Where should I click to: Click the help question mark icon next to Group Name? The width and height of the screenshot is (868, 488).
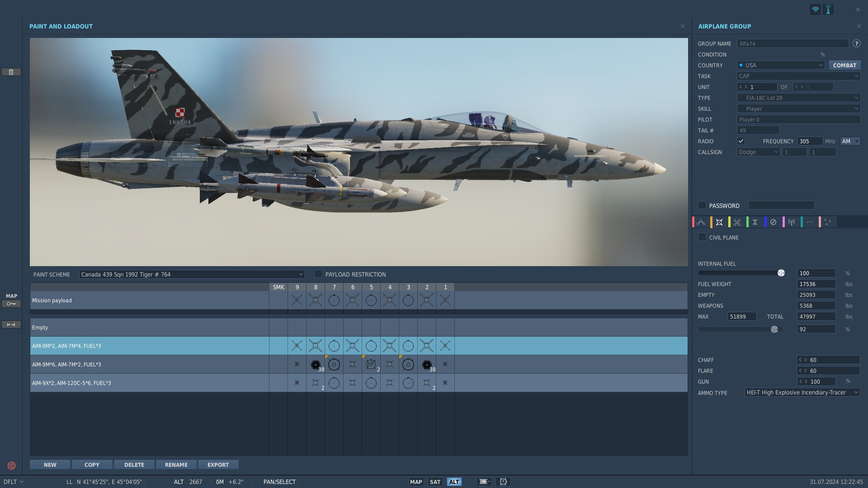(x=856, y=44)
